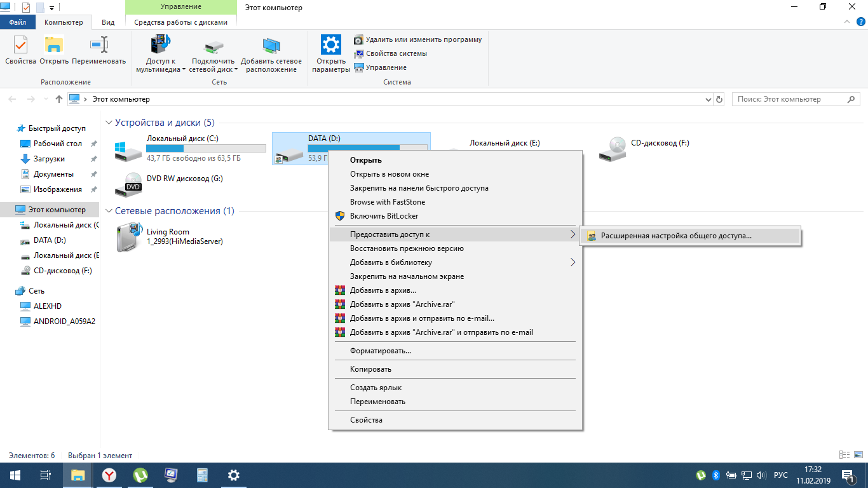The height and width of the screenshot is (488, 868).
Task: Open Settings gear on taskbar
Action: (x=234, y=475)
